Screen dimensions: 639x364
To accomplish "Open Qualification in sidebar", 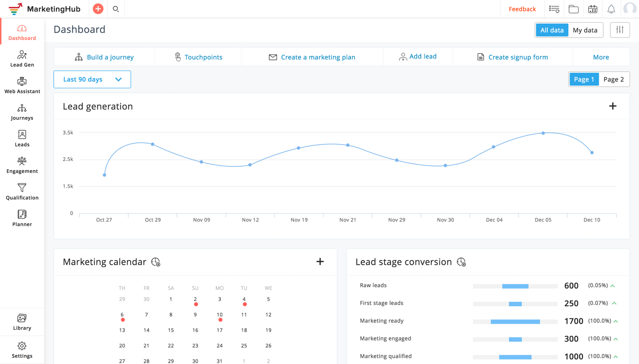I will 22,191.
